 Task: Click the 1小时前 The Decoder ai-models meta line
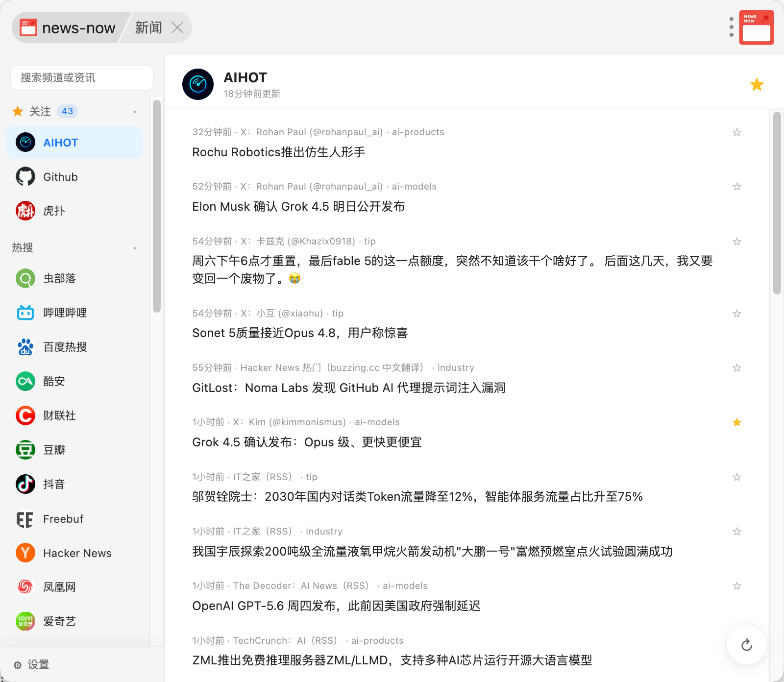[x=310, y=586]
